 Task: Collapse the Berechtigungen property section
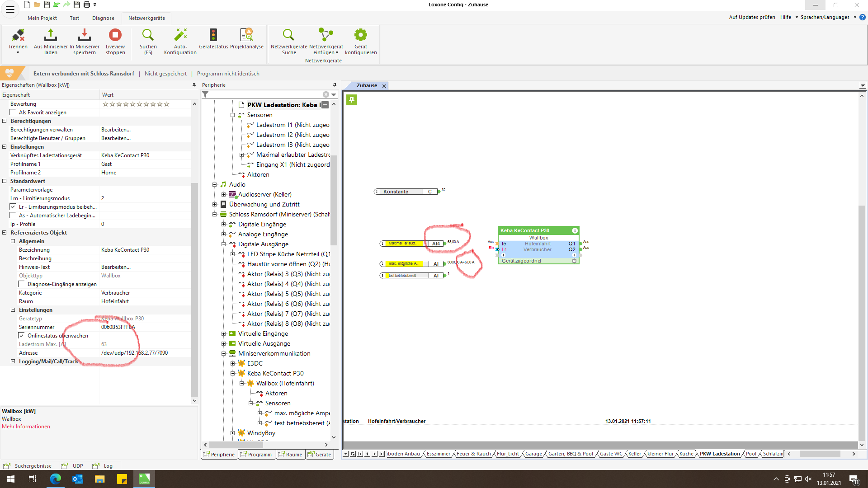point(5,121)
